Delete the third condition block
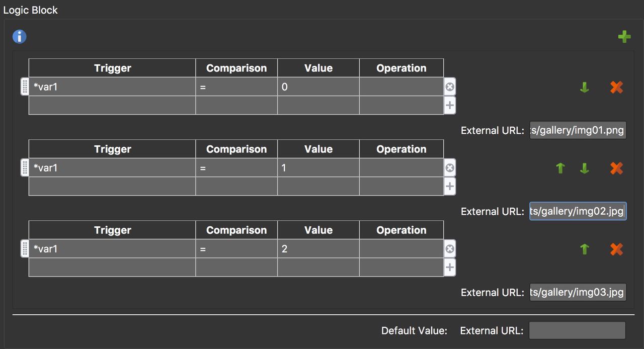The height and width of the screenshot is (349, 644). pyautogui.click(x=616, y=249)
